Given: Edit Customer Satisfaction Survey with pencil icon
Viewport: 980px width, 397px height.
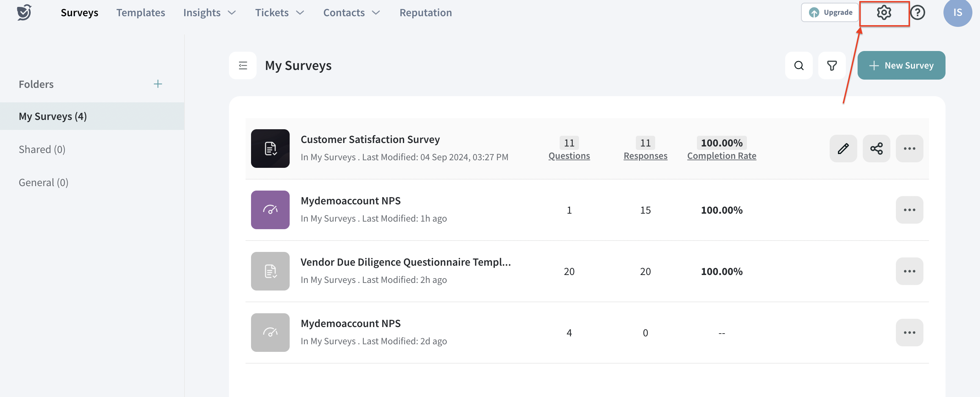Looking at the screenshot, I should coord(843,149).
